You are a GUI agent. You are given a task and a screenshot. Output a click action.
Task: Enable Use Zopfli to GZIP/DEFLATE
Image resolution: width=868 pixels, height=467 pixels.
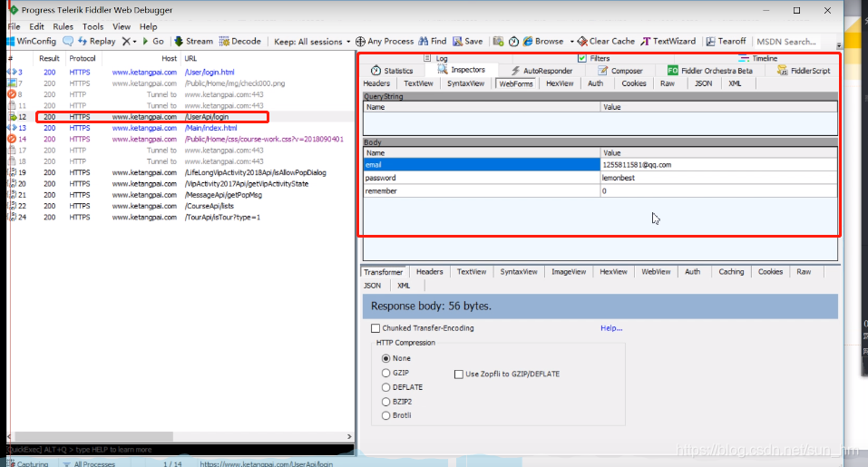(459, 374)
